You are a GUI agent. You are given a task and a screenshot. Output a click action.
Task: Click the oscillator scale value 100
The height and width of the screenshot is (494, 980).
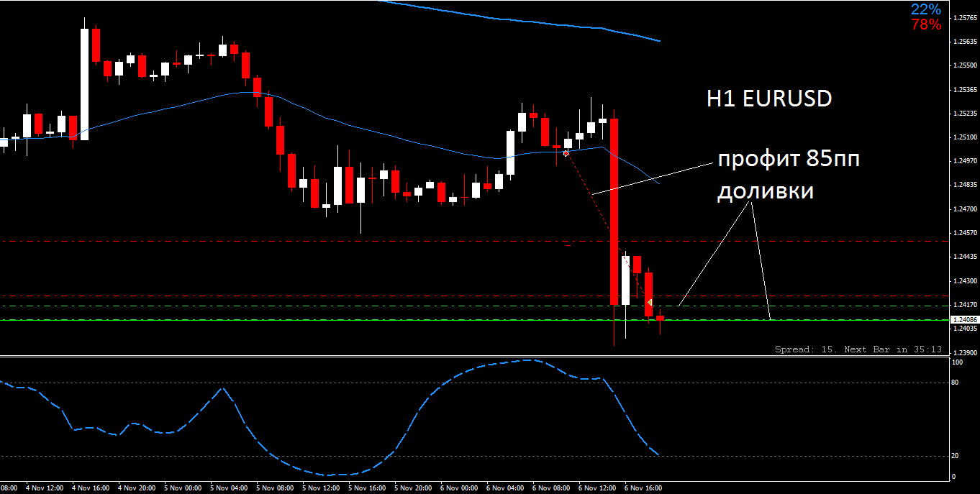[957, 362]
